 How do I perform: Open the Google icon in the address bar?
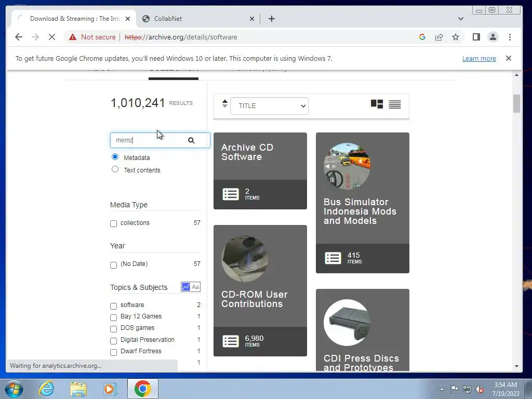click(x=422, y=37)
